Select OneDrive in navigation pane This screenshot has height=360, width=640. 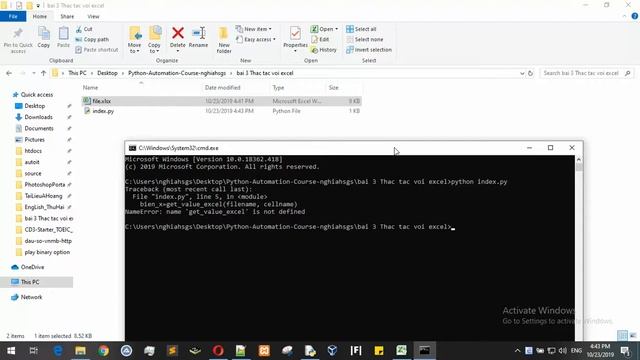tap(32, 267)
